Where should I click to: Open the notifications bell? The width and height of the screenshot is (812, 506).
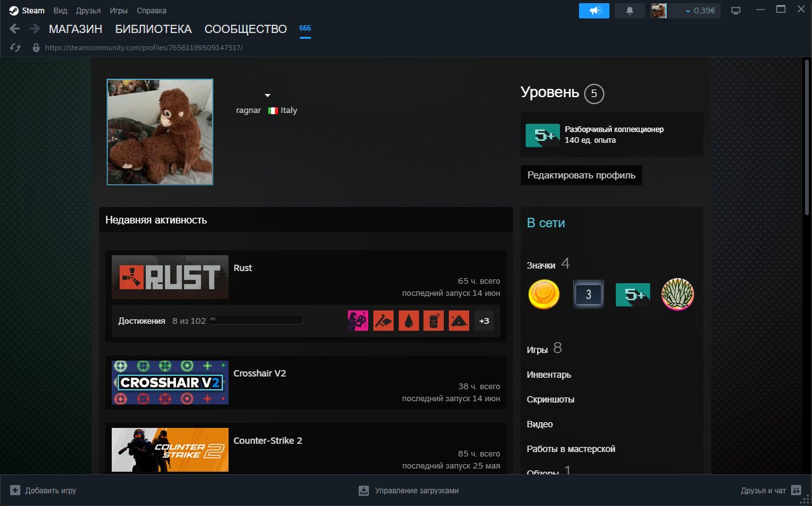(630, 11)
